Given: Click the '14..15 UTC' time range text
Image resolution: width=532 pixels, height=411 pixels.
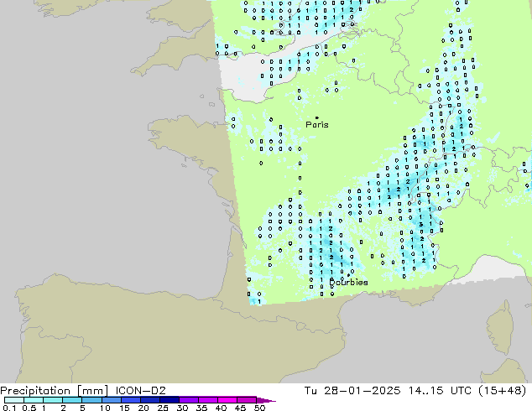Looking at the screenshot, I should click(x=440, y=391).
